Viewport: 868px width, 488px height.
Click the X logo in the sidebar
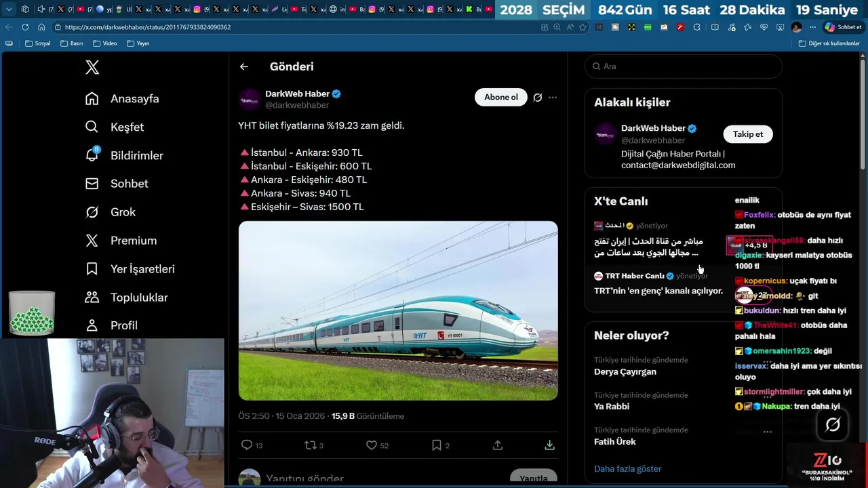(x=92, y=67)
